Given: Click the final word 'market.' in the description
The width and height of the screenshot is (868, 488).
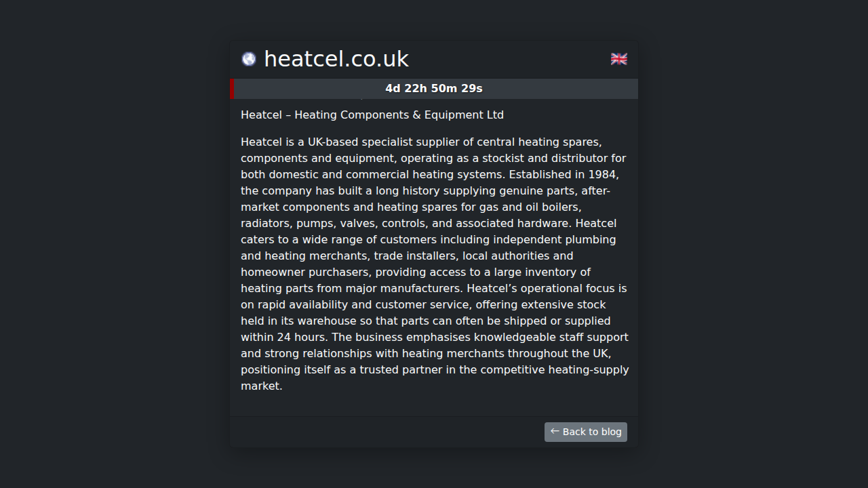Looking at the screenshot, I should (x=261, y=386).
